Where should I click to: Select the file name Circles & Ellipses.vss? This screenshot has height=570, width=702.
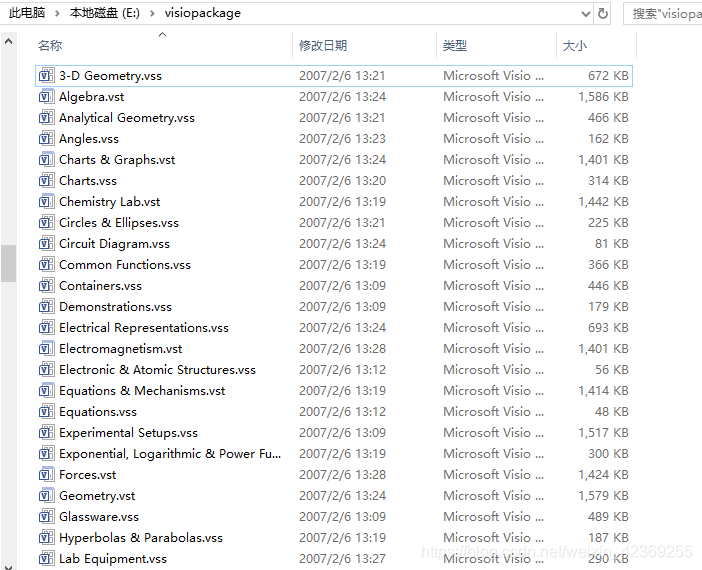[119, 223]
